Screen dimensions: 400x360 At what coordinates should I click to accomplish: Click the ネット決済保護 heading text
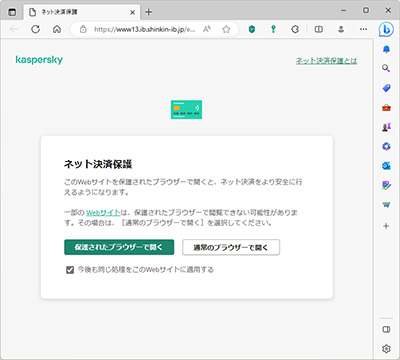pyautogui.click(x=98, y=164)
